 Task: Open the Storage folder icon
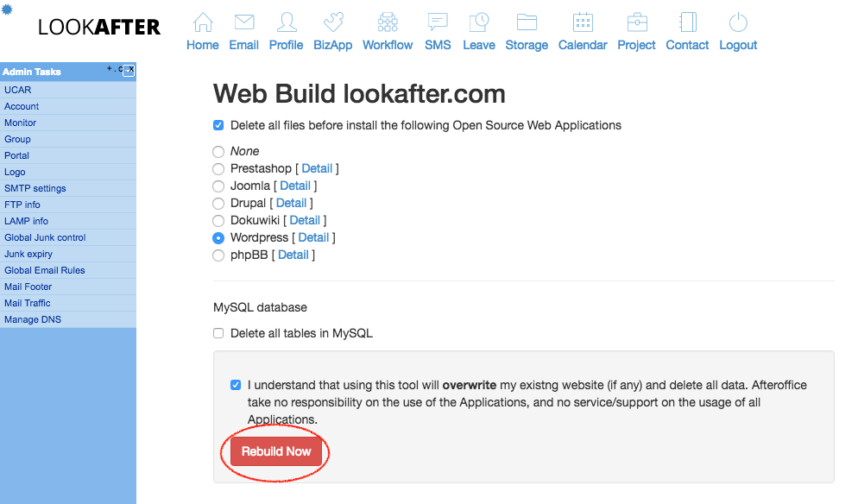[x=527, y=23]
